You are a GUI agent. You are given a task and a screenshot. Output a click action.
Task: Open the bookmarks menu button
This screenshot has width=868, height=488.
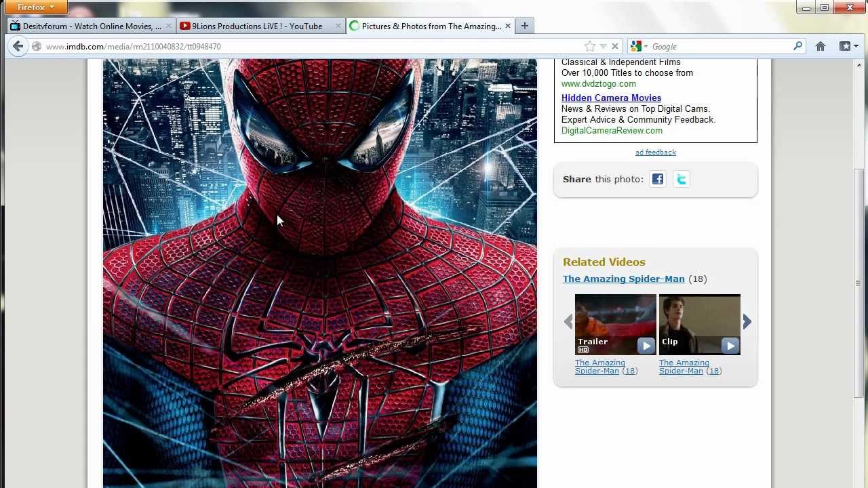[x=848, y=46]
